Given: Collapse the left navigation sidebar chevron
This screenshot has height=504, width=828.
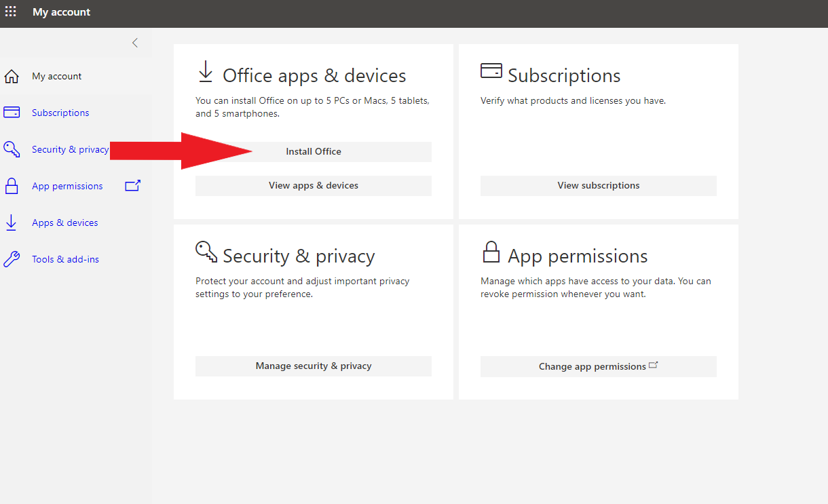Looking at the screenshot, I should point(134,43).
